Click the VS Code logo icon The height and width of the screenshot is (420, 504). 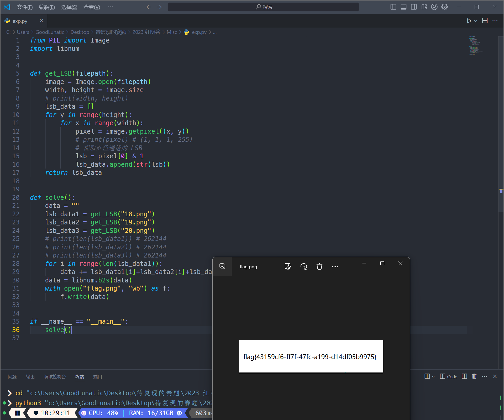click(x=7, y=7)
